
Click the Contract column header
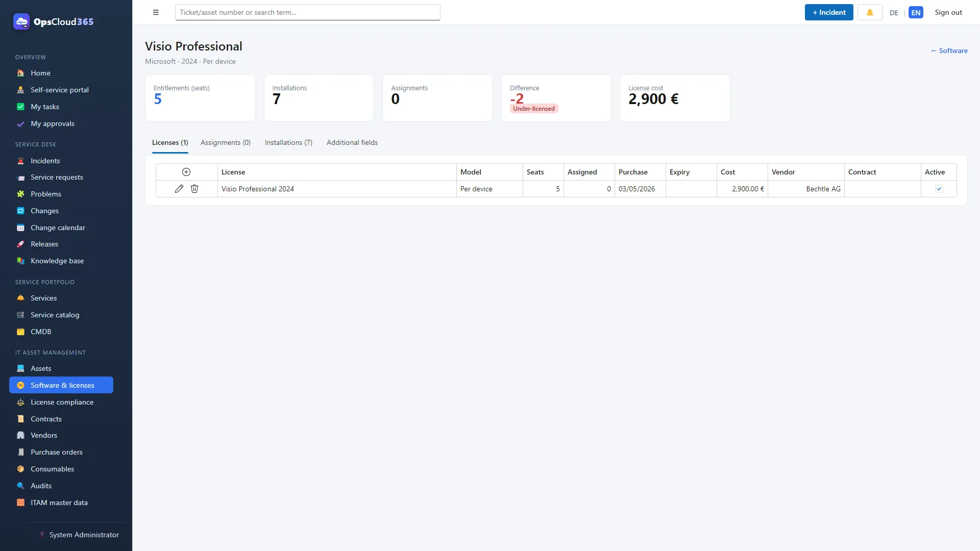883,172
